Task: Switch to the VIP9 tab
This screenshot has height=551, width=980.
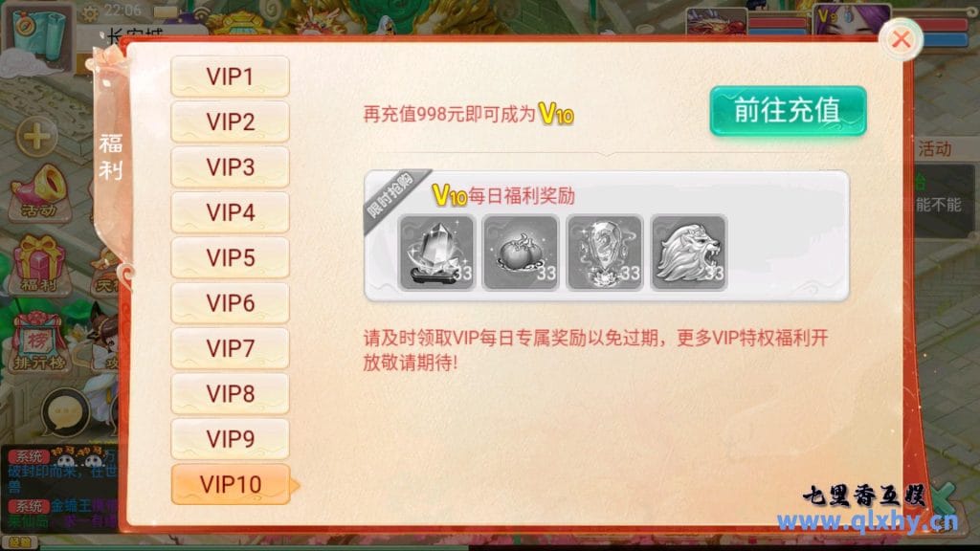Action: point(230,438)
